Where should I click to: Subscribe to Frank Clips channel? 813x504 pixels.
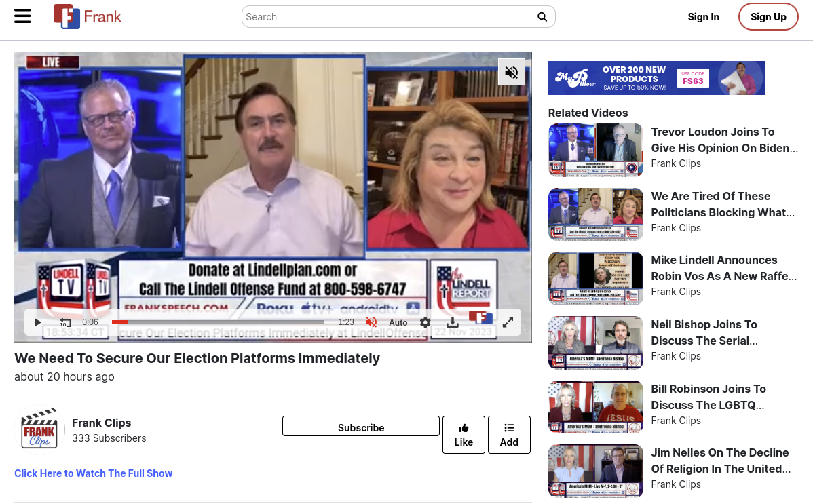click(361, 427)
